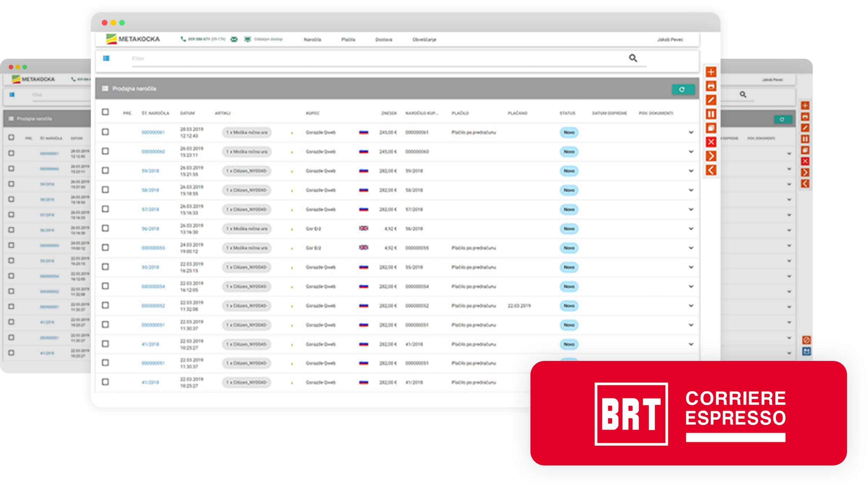
Task: Click the orange pencil edit icon in front window
Action: click(711, 100)
